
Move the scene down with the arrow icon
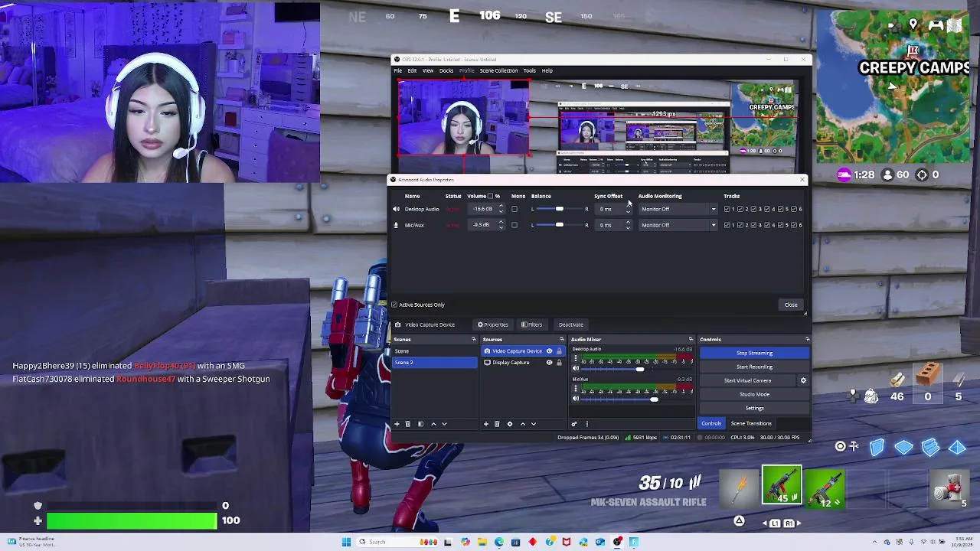tap(444, 424)
